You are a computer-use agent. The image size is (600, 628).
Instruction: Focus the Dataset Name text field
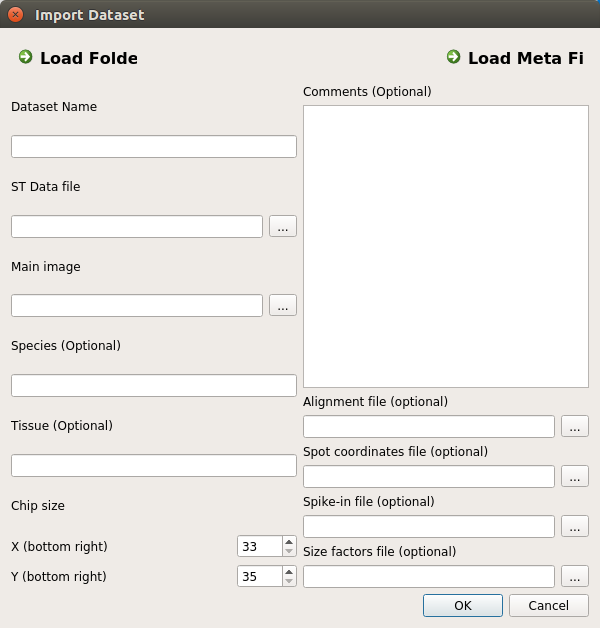[154, 147]
